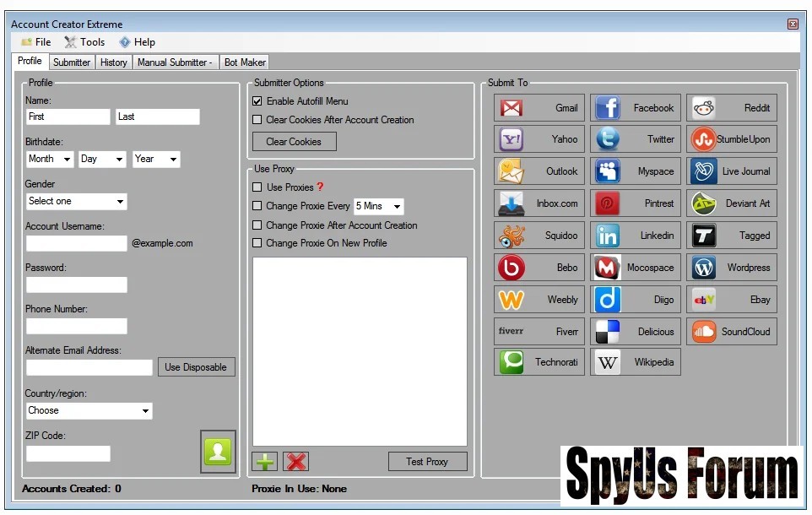Switch to the Bot Maker tab
Screen dimensions: 812x515
click(245, 62)
